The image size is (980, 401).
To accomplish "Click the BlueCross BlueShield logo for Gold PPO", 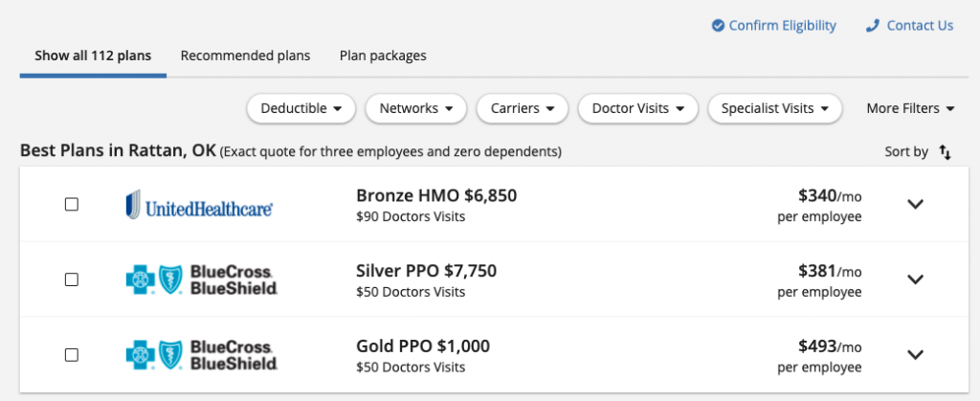I will 201,355.
